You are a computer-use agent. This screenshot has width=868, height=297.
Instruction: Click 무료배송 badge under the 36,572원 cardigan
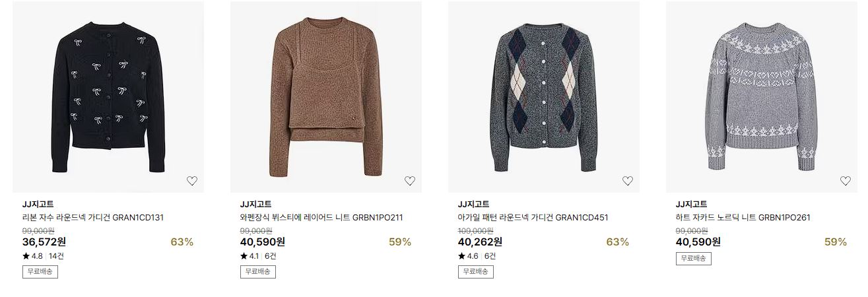point(40,271)
